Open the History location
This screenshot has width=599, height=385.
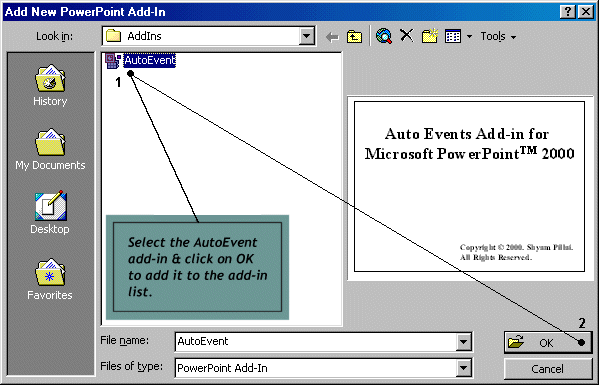[50, 85]
